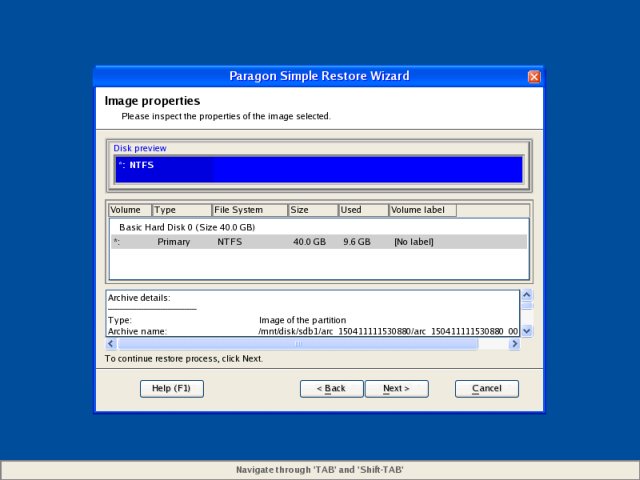Viewport: 640px width, 480px height.
Task: Sort by the Volume label column header
Action: (x=422, y=210)
